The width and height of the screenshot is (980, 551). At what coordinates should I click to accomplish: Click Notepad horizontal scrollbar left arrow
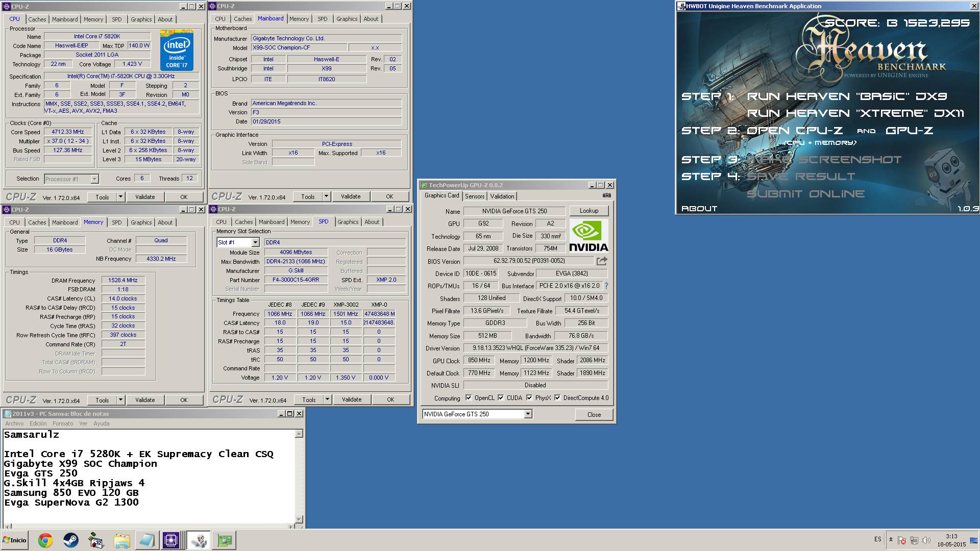tap(7, 526)
